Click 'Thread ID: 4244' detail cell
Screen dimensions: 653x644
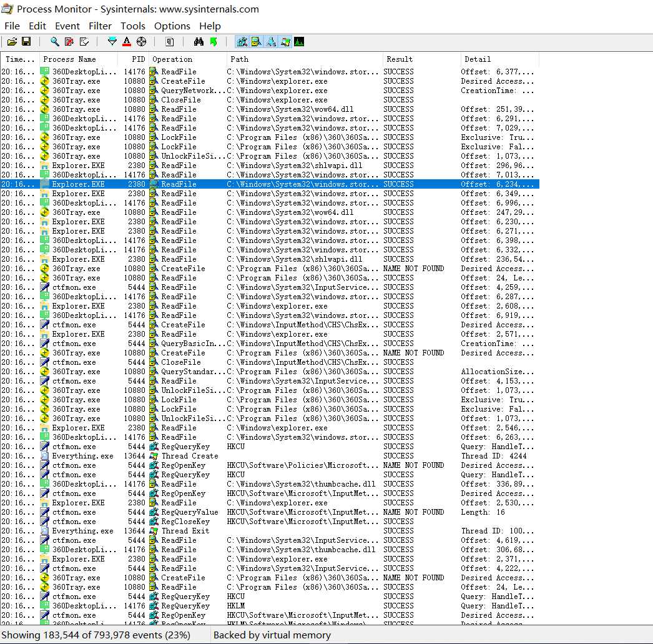click(x=494, y=456)
